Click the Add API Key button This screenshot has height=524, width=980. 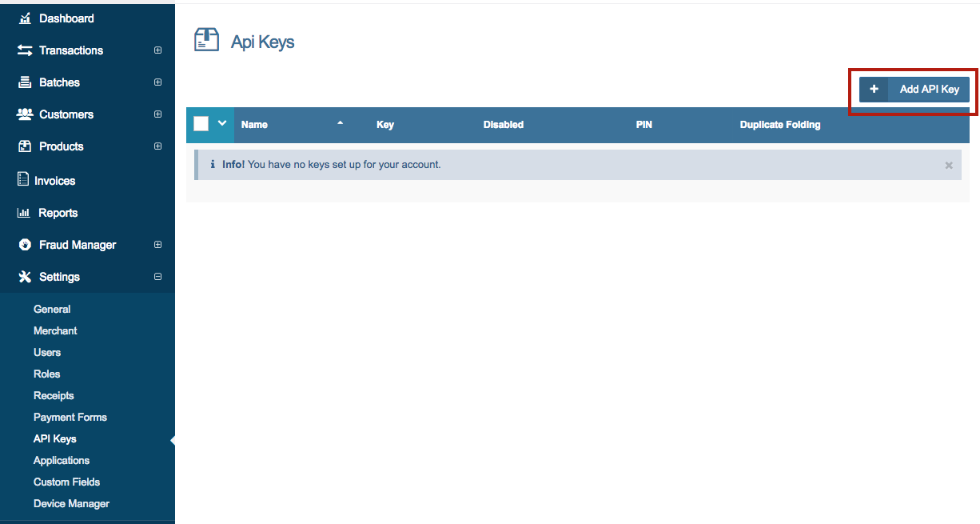pos(914,89)
